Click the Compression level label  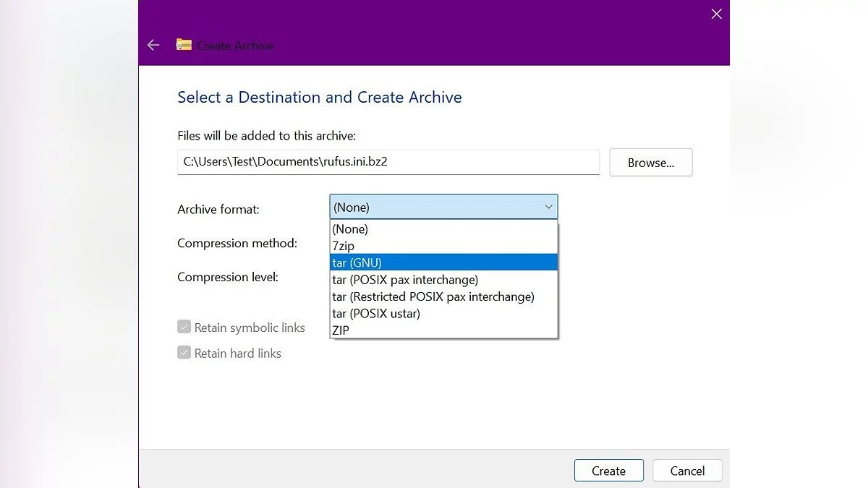click(x=228, y=277)
